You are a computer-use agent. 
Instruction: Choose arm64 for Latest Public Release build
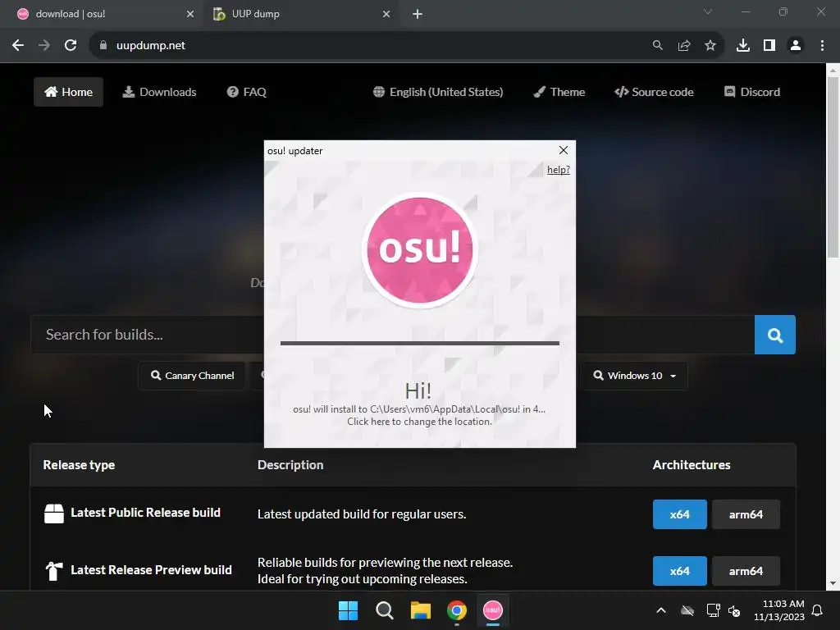click(746, 514)
